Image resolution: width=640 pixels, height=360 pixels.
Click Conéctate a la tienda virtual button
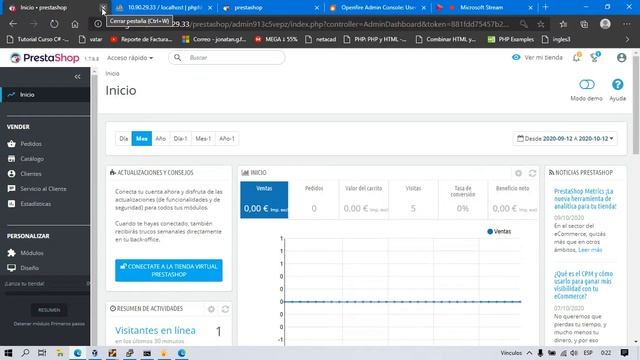169,270
